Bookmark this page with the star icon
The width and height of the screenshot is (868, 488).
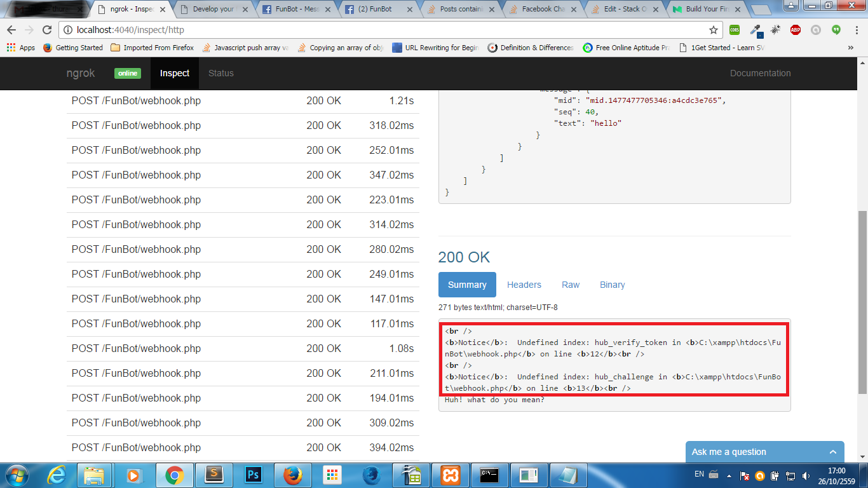click(x=714, y=30)
